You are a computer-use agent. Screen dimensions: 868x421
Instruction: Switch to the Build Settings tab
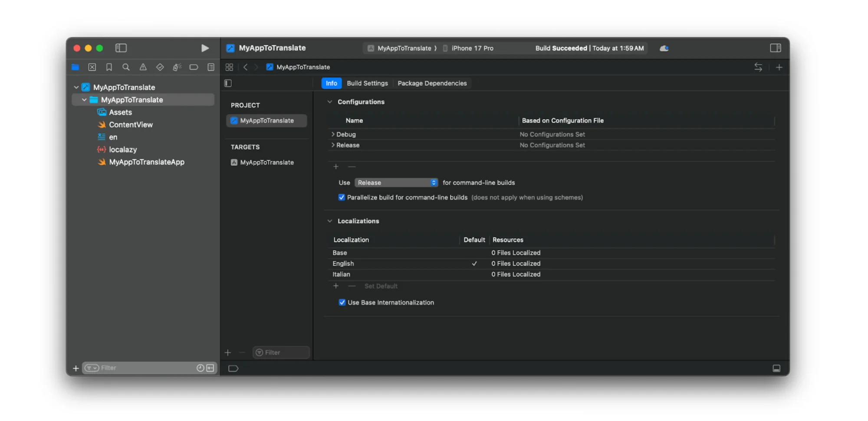point(367,83)
